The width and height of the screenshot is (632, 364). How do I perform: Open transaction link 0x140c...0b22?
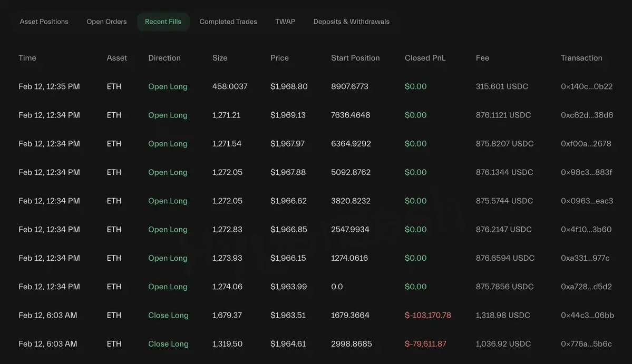pos(587,86)
